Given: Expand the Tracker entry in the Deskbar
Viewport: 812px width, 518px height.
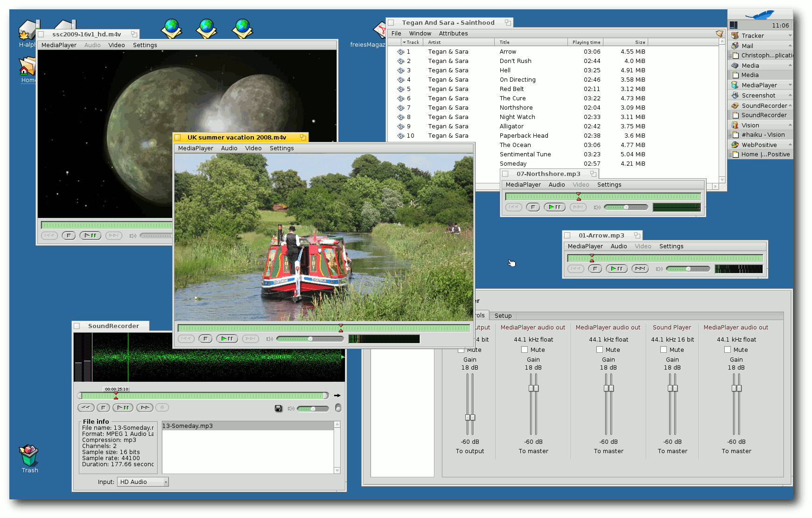Looking at the screenshot, I should 790,36.
